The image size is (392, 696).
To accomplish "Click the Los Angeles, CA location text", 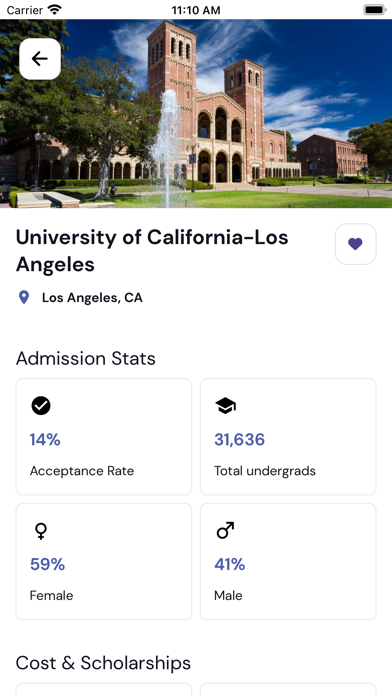I will pos(92,298).
